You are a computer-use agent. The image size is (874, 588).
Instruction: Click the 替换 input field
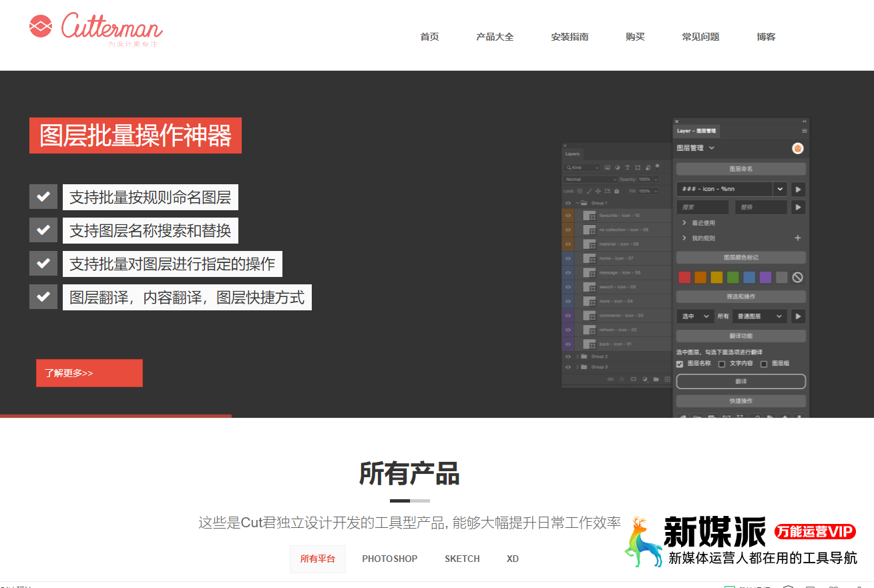761,208
